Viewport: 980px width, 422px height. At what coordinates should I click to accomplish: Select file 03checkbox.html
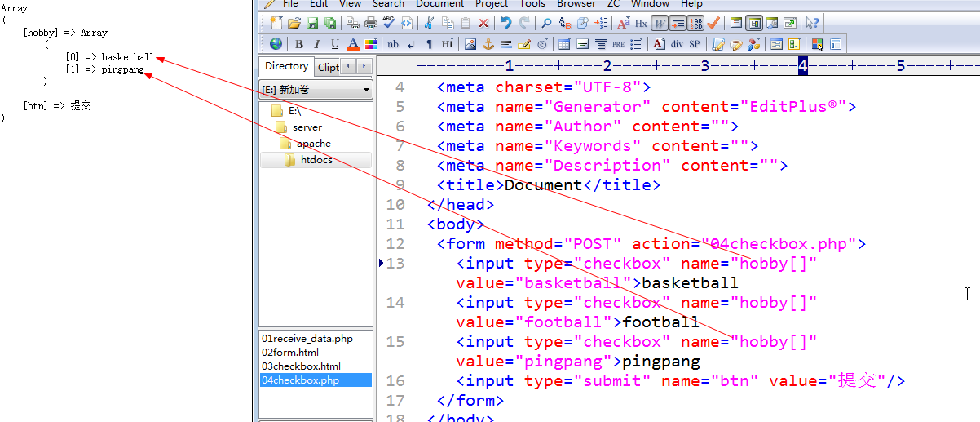click(x=301, y=366)
